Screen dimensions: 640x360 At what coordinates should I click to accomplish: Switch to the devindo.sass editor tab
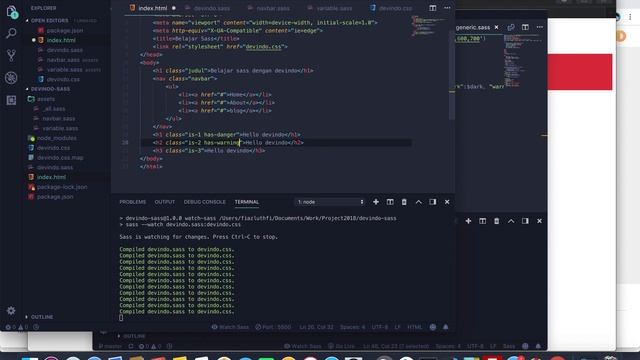pos(211,8)
